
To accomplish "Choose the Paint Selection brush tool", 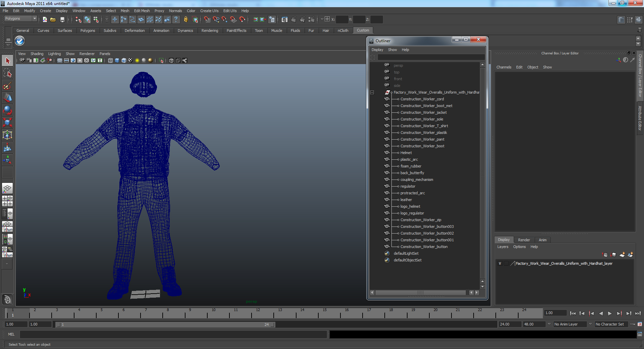I will (7, 86).
